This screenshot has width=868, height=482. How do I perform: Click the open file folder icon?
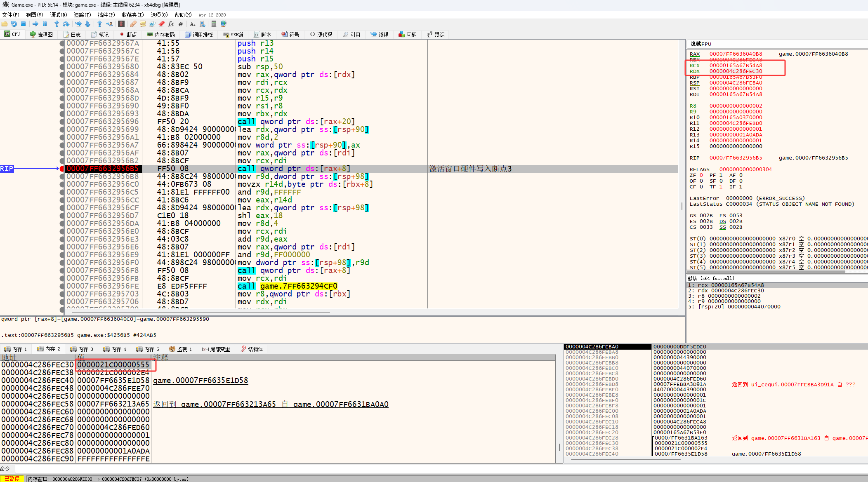pyautogui.click(x=5, y=24)
